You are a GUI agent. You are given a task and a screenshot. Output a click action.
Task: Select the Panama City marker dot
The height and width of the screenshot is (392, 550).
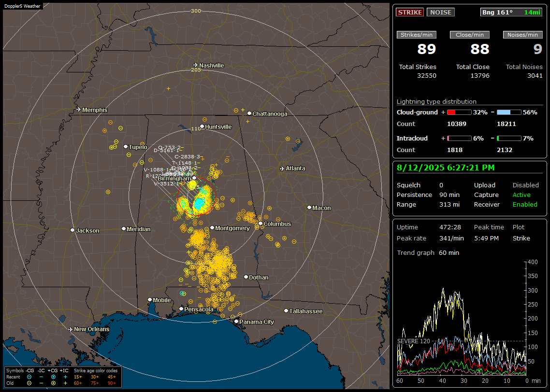point(236,321)
